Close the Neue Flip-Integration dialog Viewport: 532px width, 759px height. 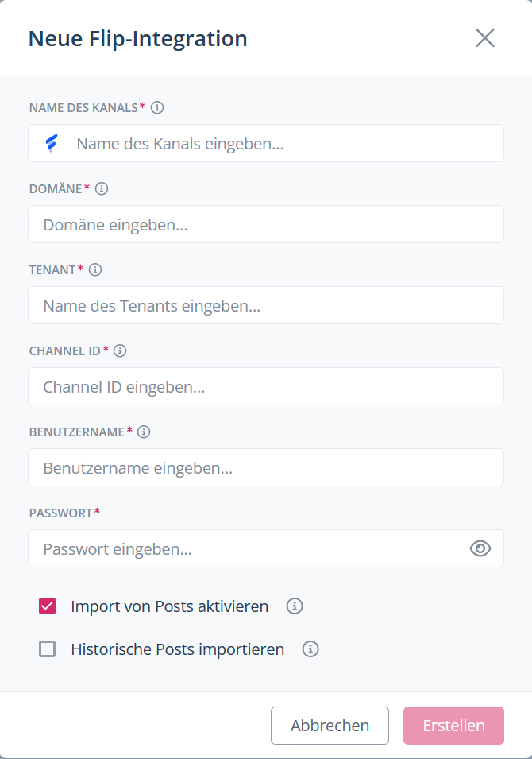[484, 38]
